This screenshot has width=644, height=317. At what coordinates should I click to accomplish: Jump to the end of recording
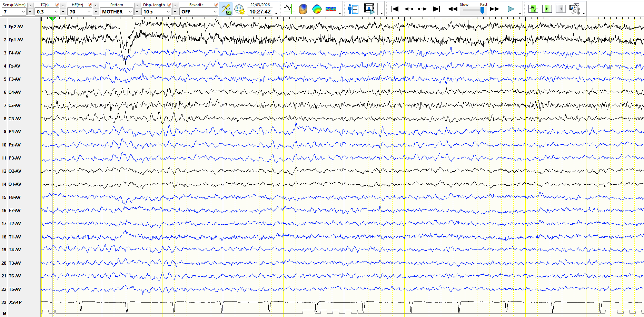[436, 9]
